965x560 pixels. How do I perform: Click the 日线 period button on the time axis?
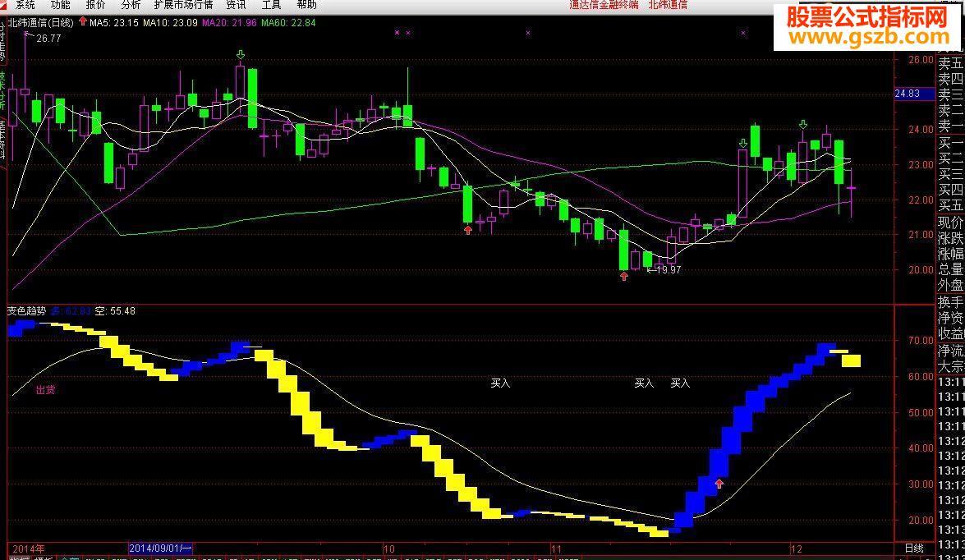[x=914, y=549]
